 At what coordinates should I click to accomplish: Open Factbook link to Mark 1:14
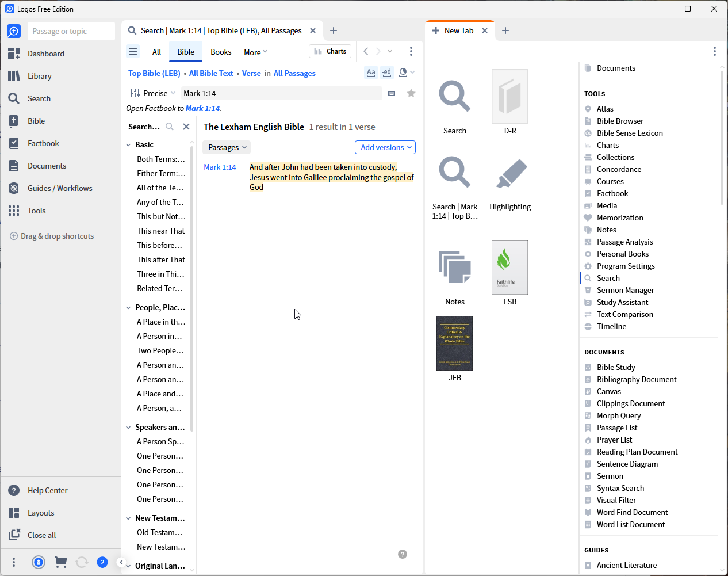[202, 108]
